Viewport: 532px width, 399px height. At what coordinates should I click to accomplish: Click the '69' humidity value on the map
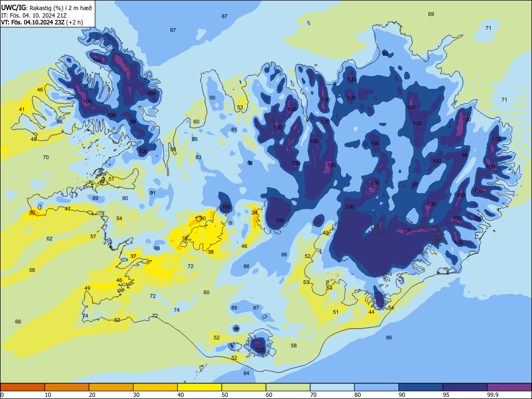pos(431,14)
